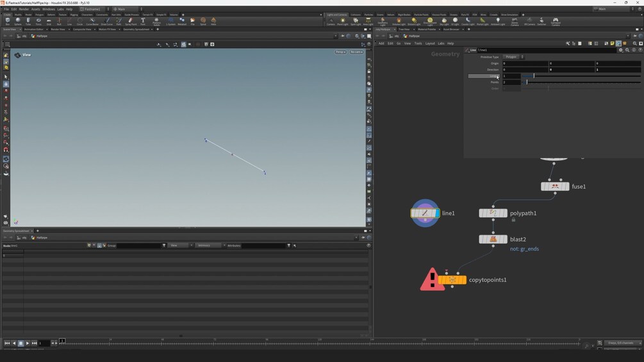Open the spreadsheet View dropdown
644x362 pixels.
pyautogui.click(x=180, y=245)
